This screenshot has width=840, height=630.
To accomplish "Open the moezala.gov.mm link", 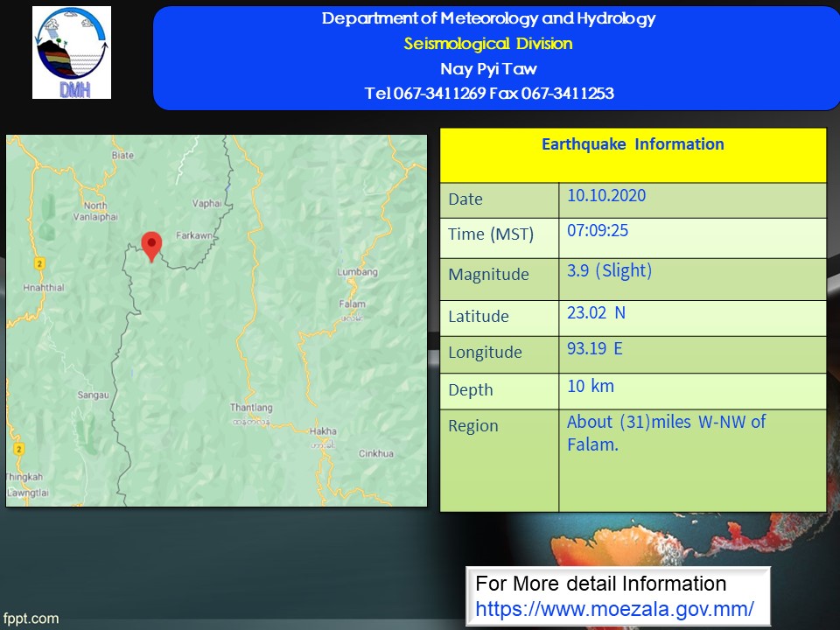I will (x=614, y=608).
